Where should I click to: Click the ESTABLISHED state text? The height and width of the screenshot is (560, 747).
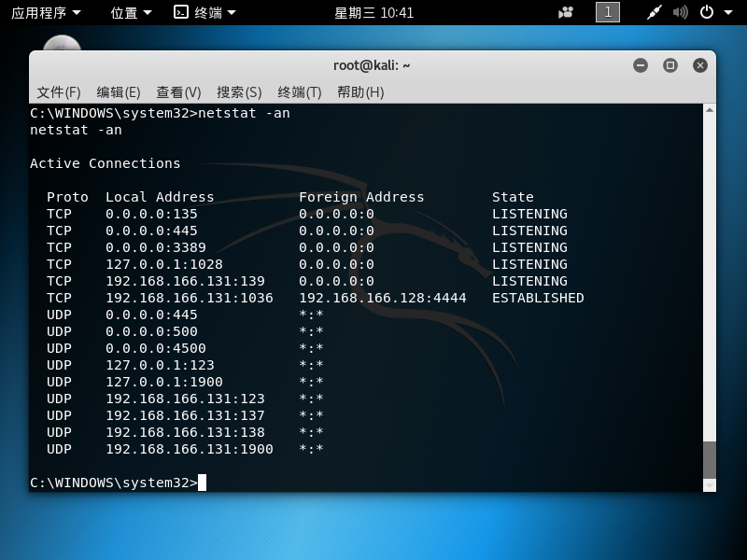pos(538,298)
